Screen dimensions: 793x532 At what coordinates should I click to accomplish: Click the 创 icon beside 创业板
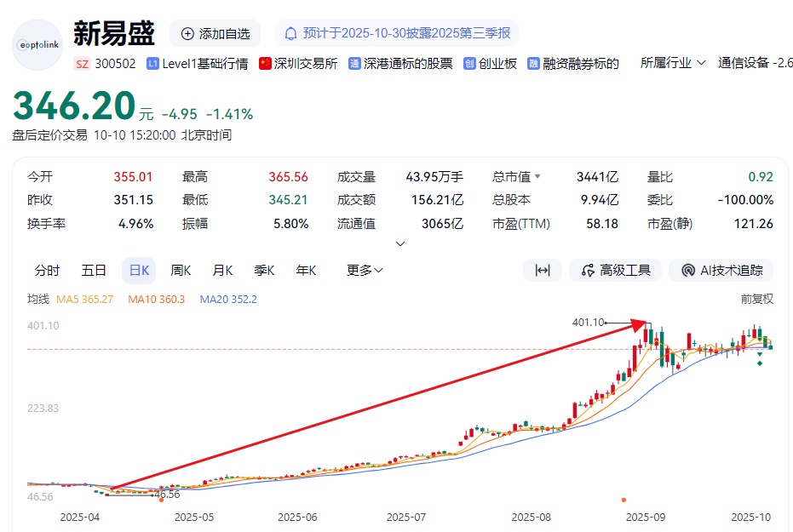pos(469,64)
